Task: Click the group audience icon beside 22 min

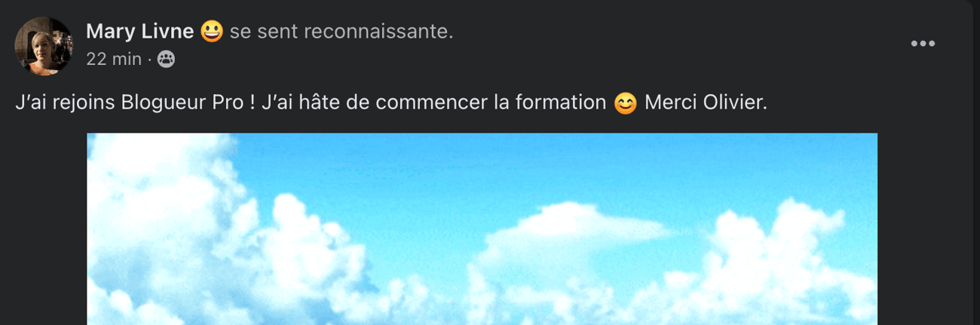Action: click(x=166, y=60)
